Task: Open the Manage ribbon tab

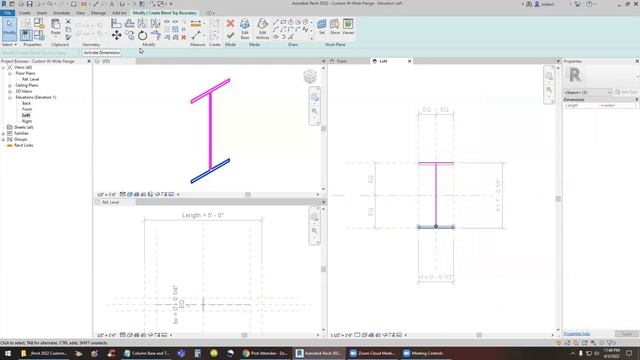Action: point(98,13)
